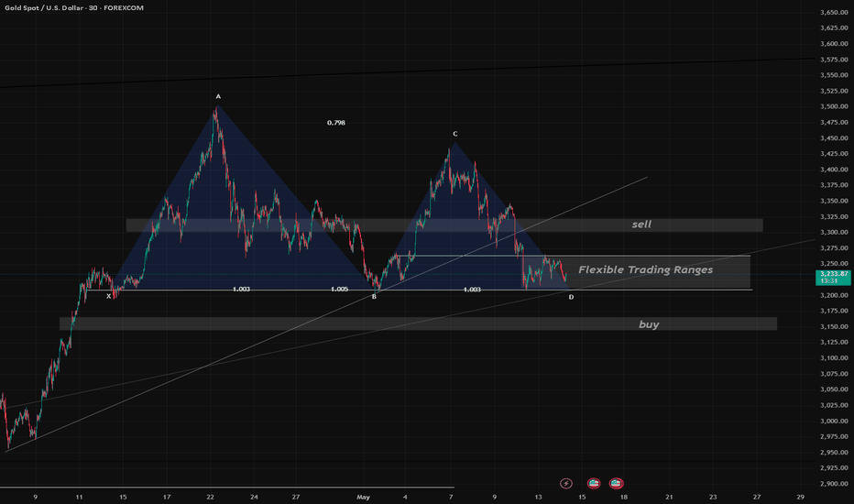Click the 29 date label on time axis

(800, 497)
